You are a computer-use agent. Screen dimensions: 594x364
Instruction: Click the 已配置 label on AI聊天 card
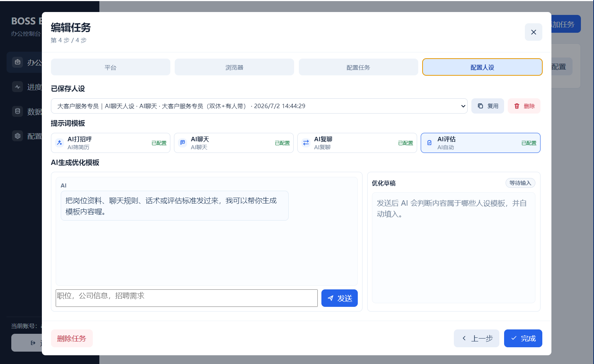282,143
